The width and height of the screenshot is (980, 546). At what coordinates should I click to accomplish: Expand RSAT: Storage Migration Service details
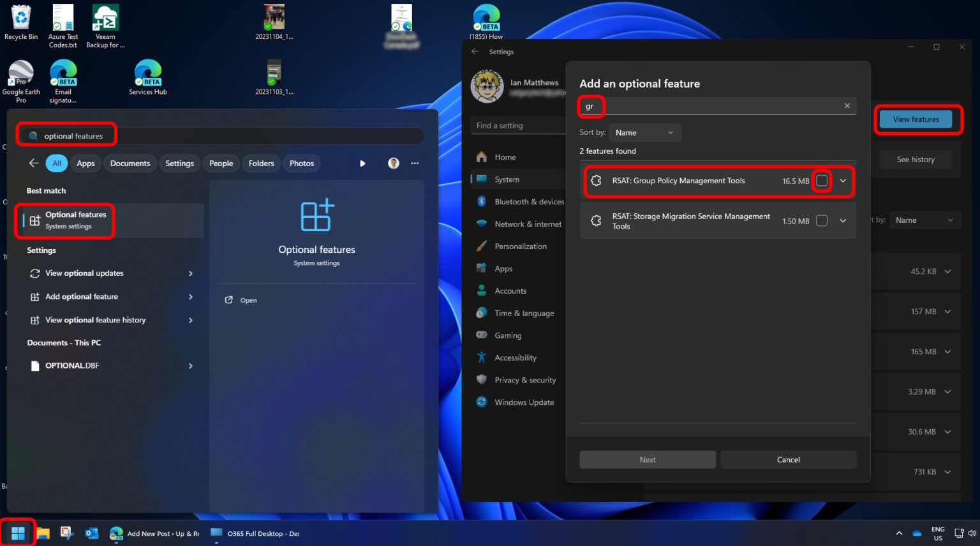(843, 220)
